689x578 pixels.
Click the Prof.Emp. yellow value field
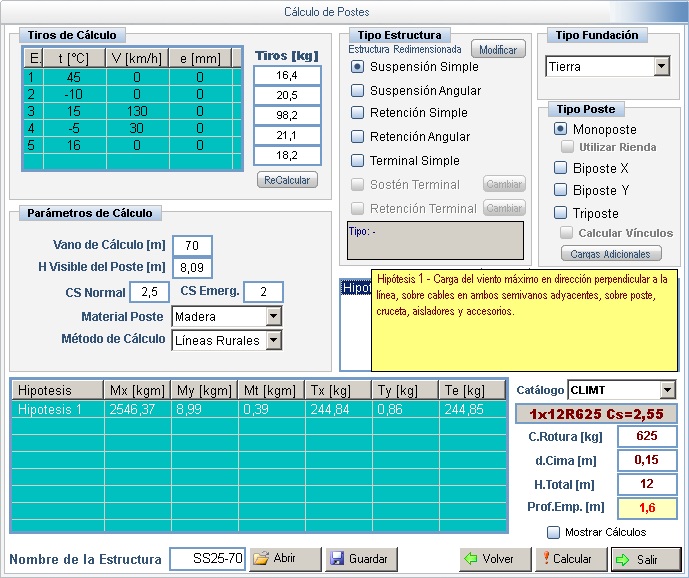[647, 508]
